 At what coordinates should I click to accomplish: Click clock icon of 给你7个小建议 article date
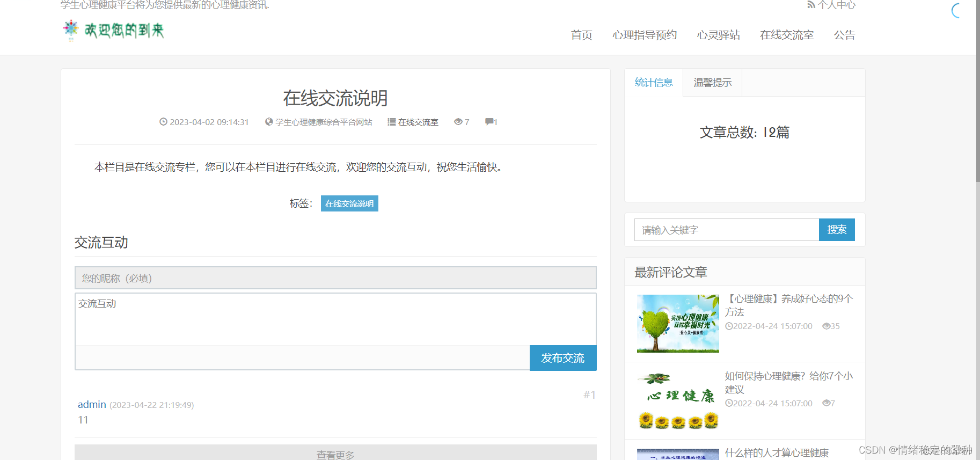pyautogui.click(x=729, y=403)
